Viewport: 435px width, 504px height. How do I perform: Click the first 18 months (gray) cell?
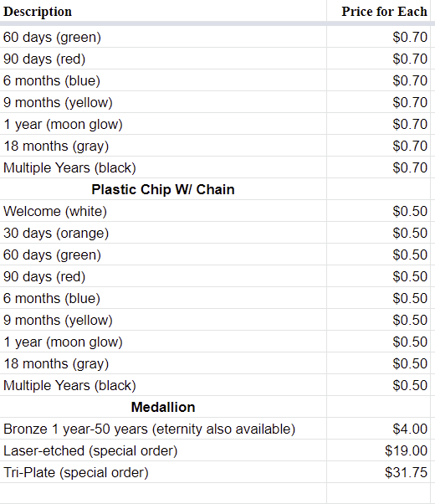[163, 146]
